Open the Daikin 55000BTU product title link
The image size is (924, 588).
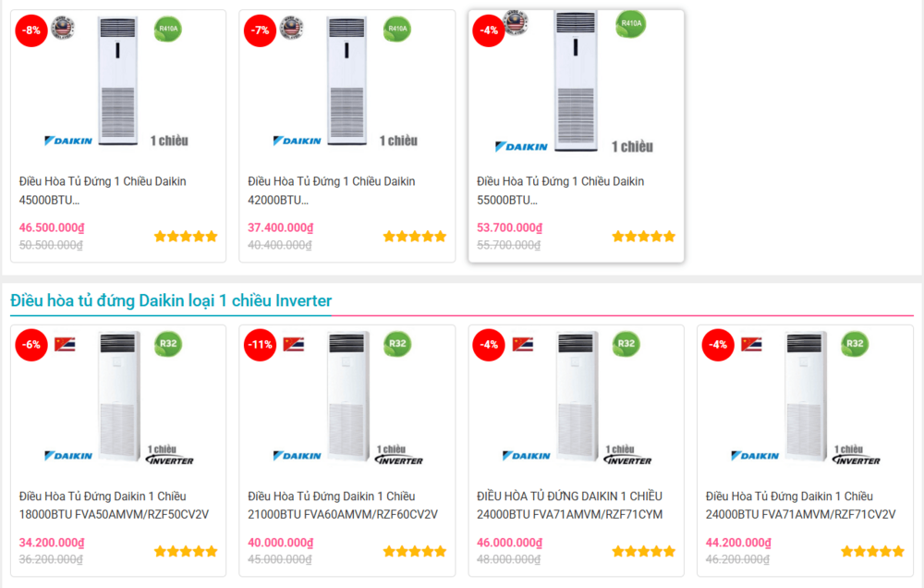[560, 190]
